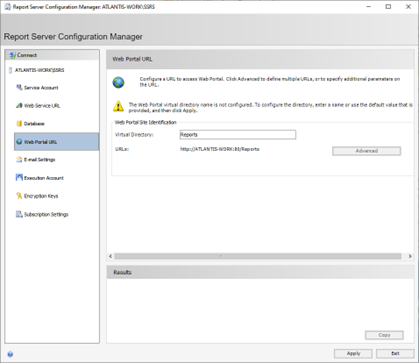Image resolution: width=419 pixels, height=363 pixels.
Task: Click the warning message about virtual directory
Action: click(x=271, y=107)
